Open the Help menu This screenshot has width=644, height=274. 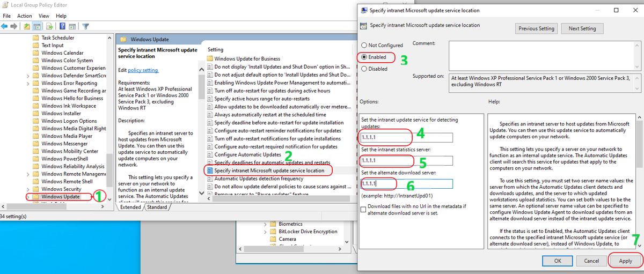pos(61,16)
